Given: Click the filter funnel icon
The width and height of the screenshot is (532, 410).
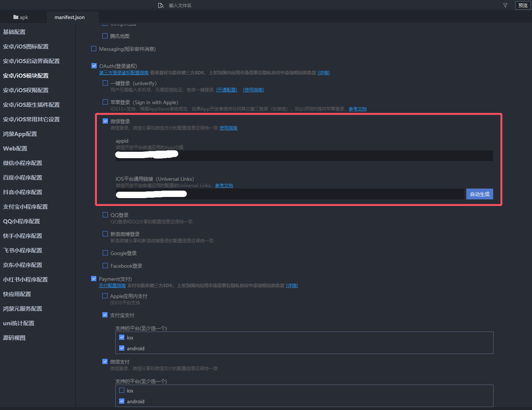Looking at the screenshot, I should [505, 6].
